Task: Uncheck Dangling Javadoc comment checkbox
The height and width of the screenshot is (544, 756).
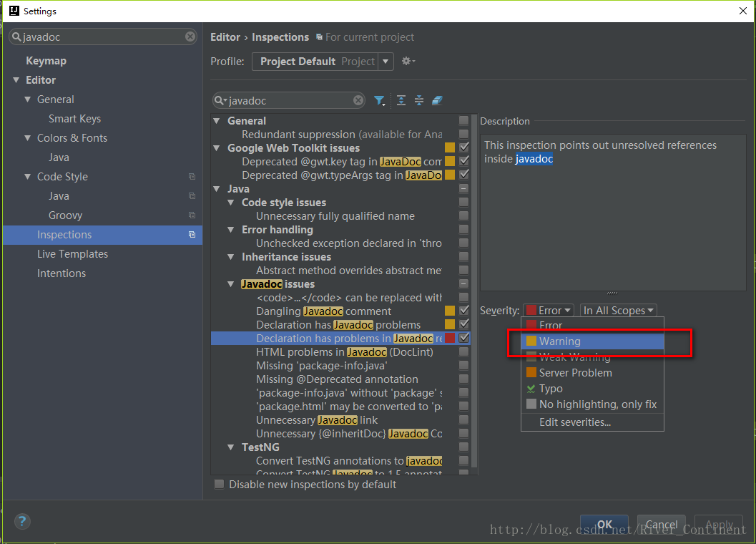Action: tap(463, 311)
